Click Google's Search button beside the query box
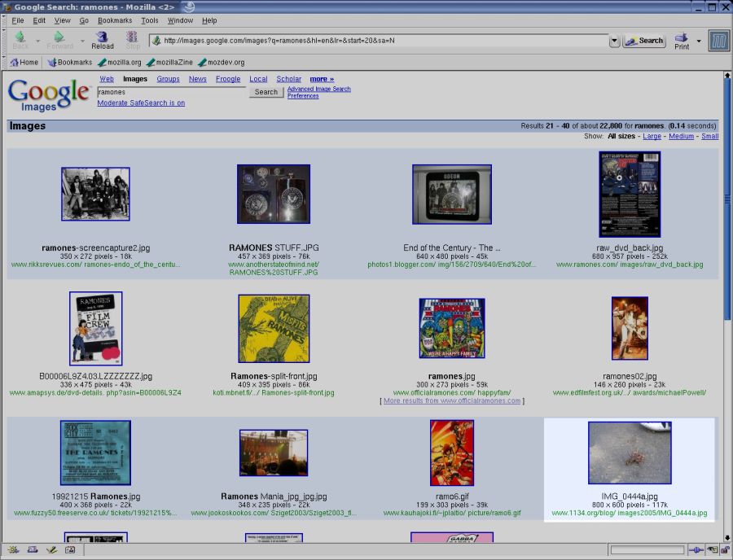The height and width of the screenshot is (560, 733). coord(266,92)
